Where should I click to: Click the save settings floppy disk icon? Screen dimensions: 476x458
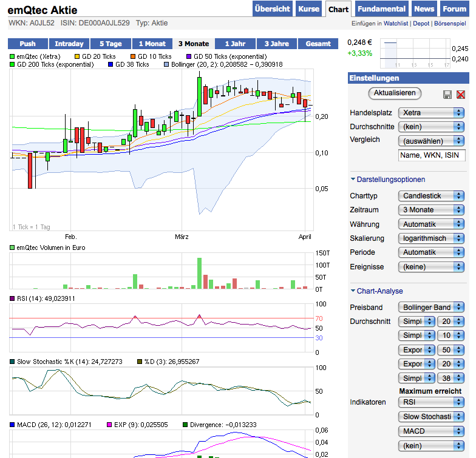pyautogui.click(x=447, y=95)
